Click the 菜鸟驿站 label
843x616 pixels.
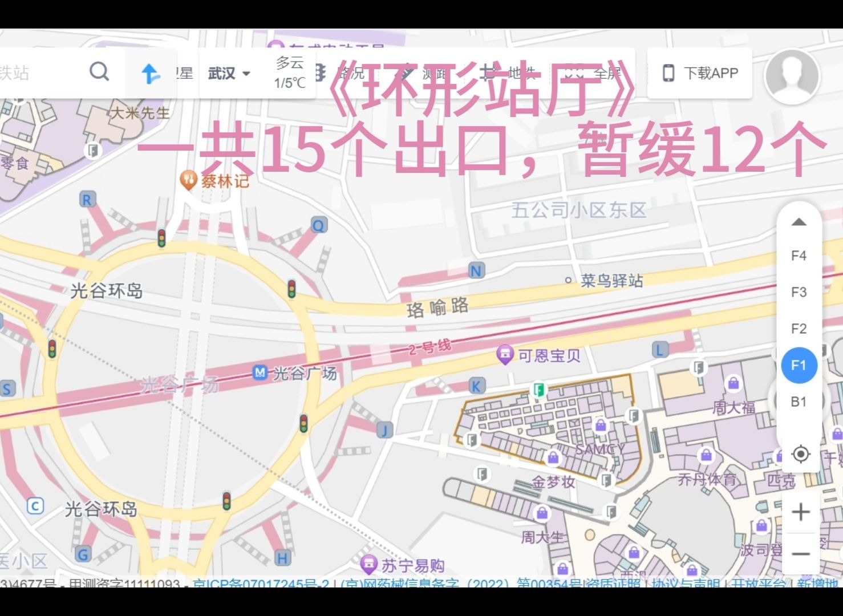click(x=611, y=280)
